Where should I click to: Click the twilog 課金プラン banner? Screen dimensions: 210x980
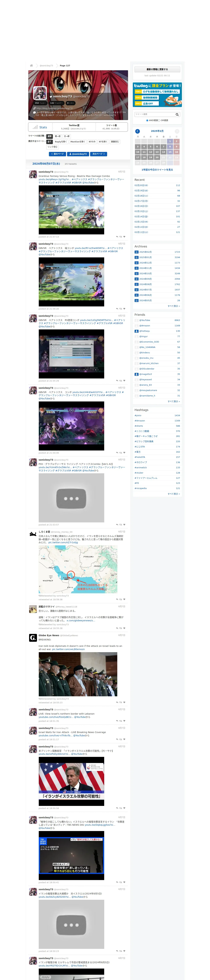click(157, 95)
